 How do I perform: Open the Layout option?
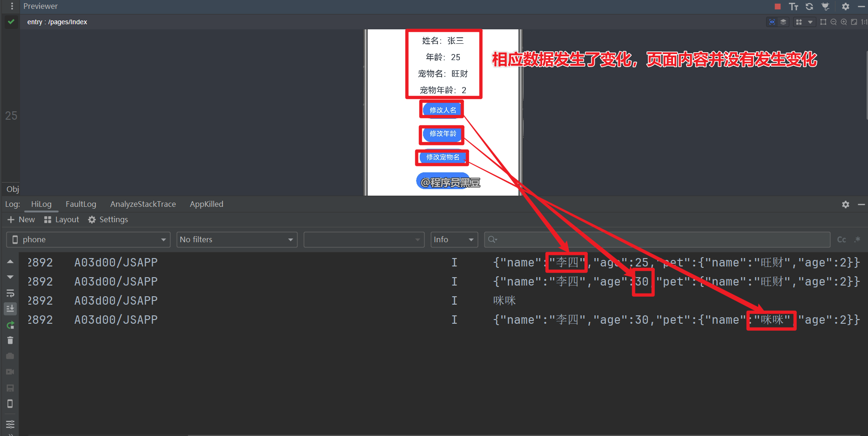61,219
